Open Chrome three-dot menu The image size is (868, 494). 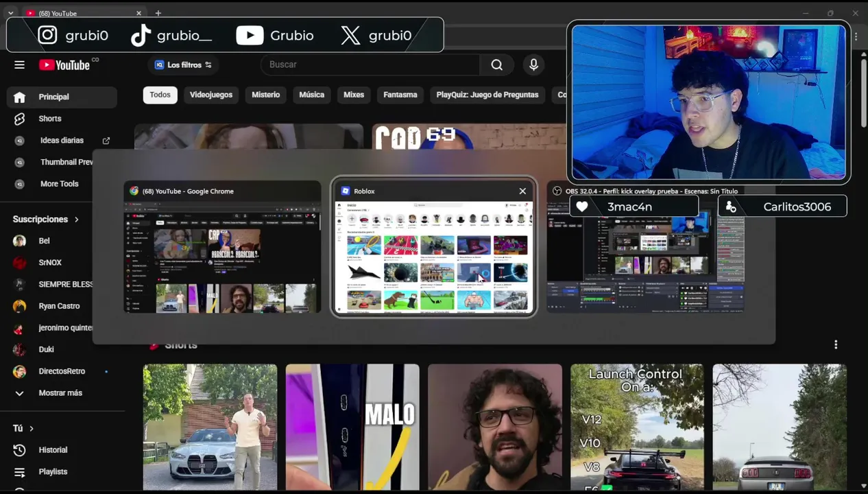(856, 36)
